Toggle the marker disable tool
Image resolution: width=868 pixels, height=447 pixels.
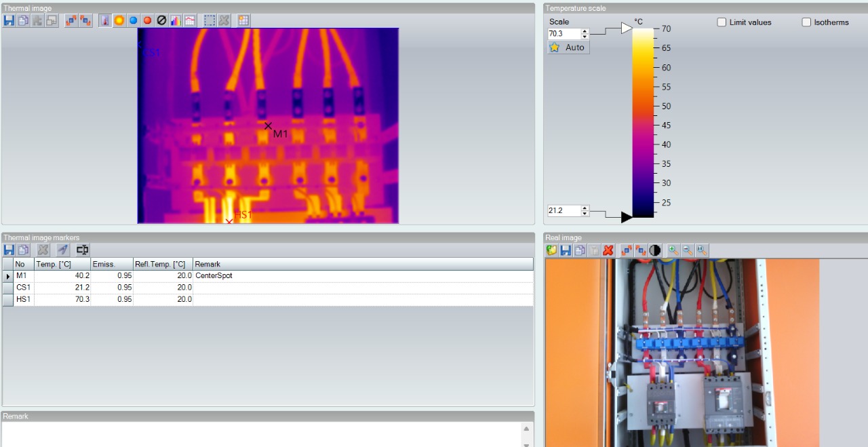click(x=161, y=20)
